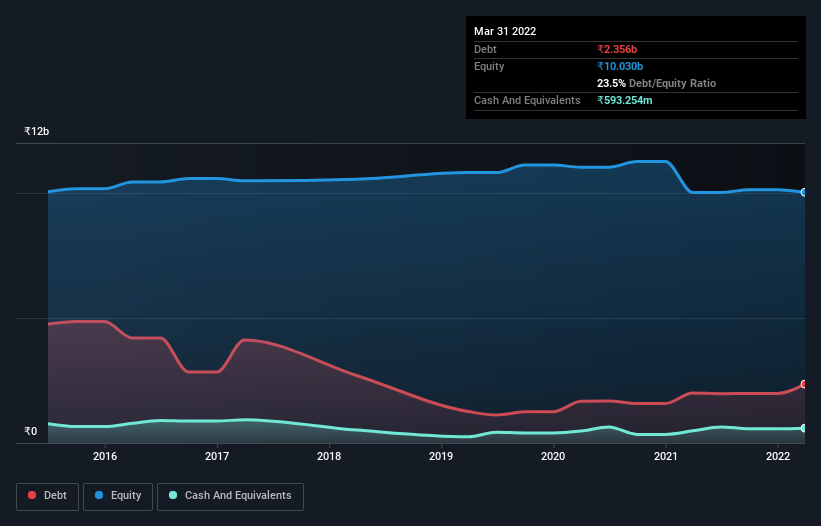Click the red Debt end-of-line marker
Screen dimensions: 821x526
tap(804, 384)
